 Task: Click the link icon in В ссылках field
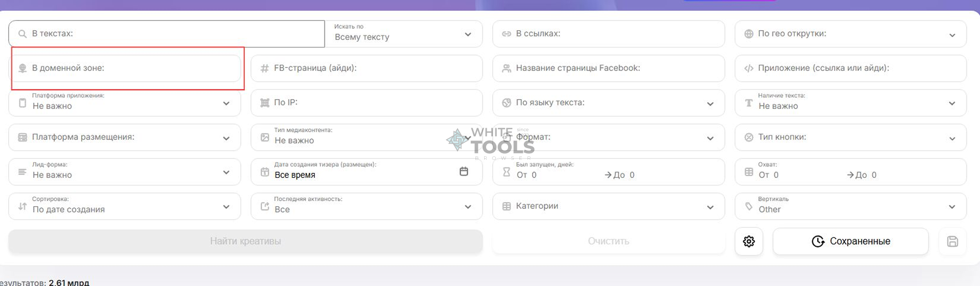click(506, 34)
